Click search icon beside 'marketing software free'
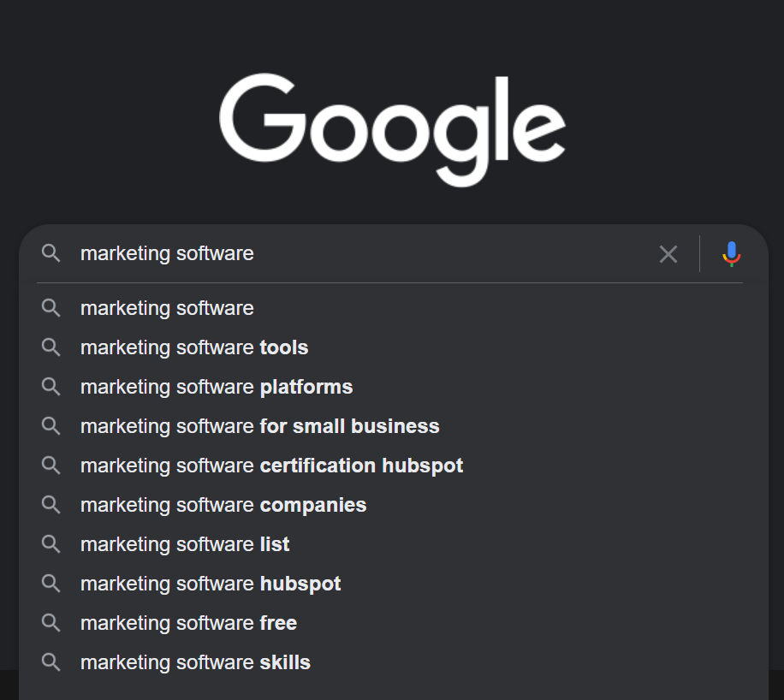Screen dimensions: 784x700 pos(51,623)
